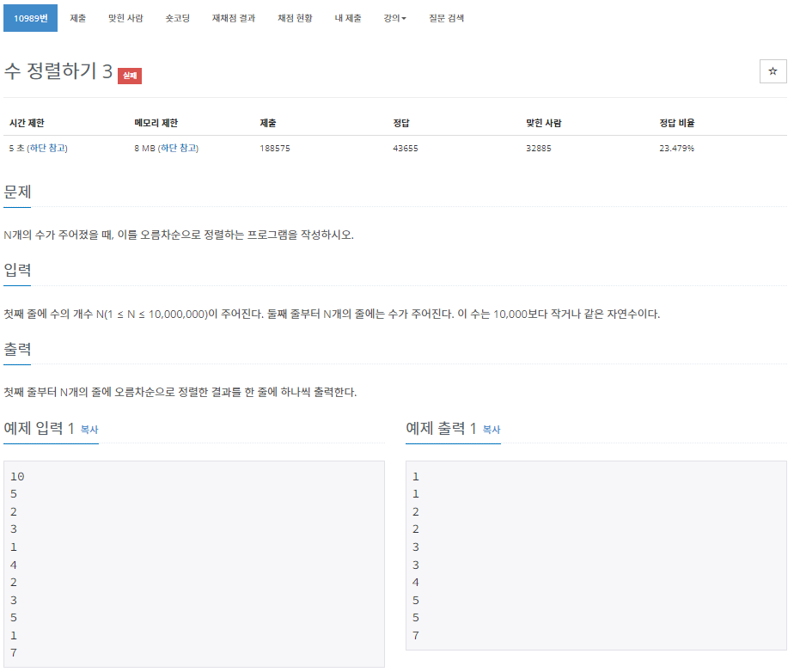Click the 문제 section heading

17,192
